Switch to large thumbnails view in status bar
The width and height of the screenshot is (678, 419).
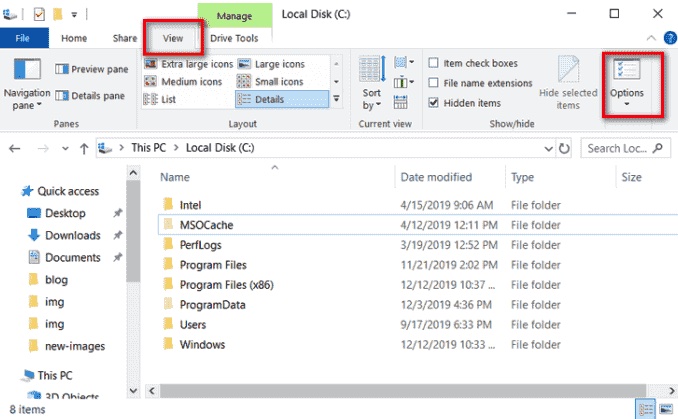[x=666, y=409]
